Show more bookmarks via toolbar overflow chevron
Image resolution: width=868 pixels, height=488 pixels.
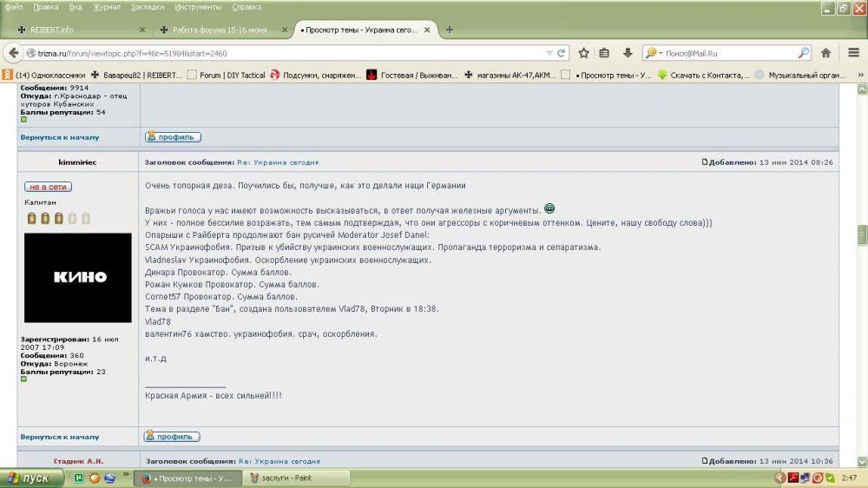tap(858, 75)
